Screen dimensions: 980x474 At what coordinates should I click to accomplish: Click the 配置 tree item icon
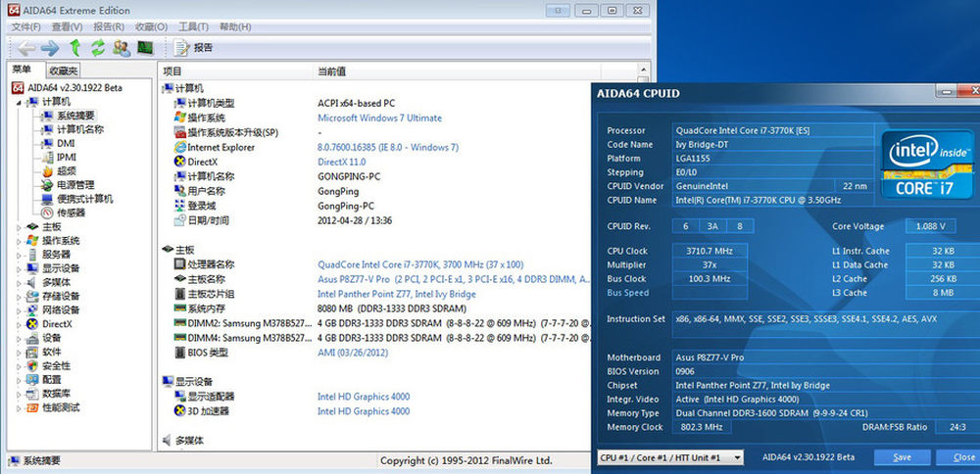[32, 380]
